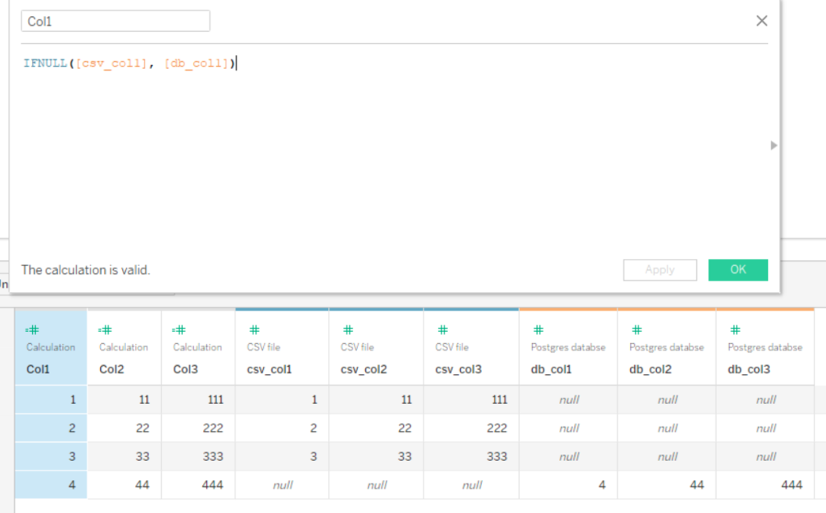This screenshot has height=513, width=826.
Task: Select the csv_col2 column header
Action: [376, 348]
